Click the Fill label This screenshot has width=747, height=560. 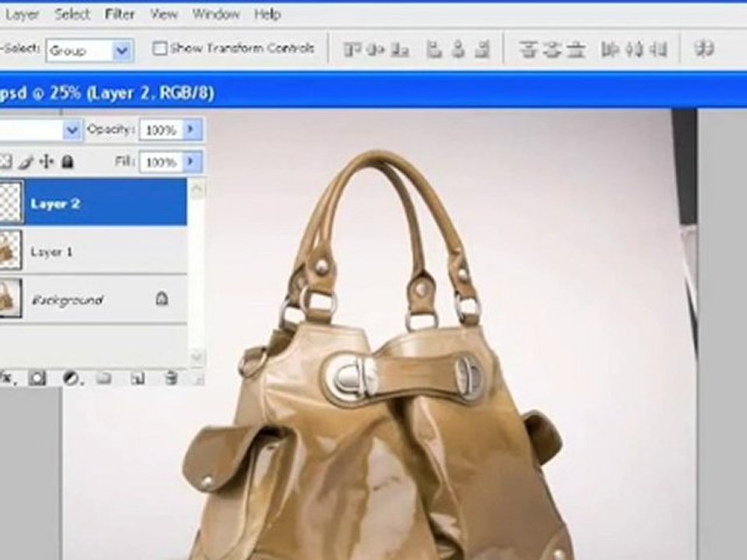[124, 162]
